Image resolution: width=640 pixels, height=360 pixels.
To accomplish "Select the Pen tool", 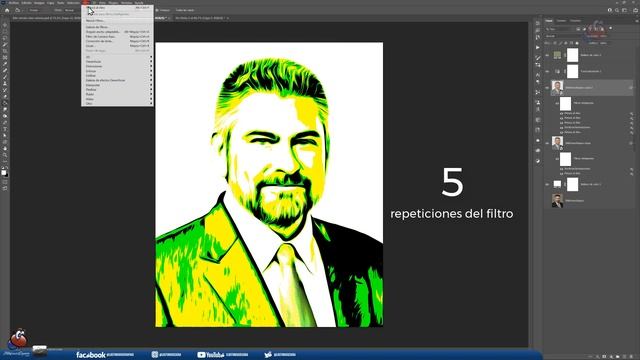I will (x=5, y=122).
